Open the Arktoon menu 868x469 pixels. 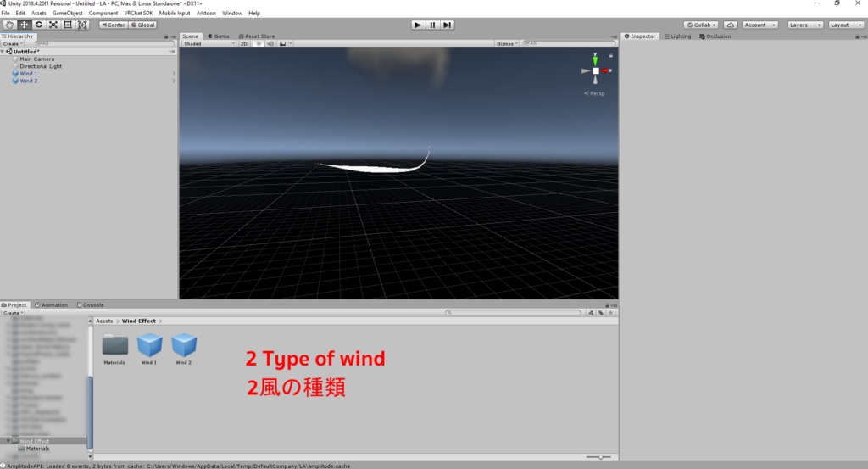(x=206, y=13)
